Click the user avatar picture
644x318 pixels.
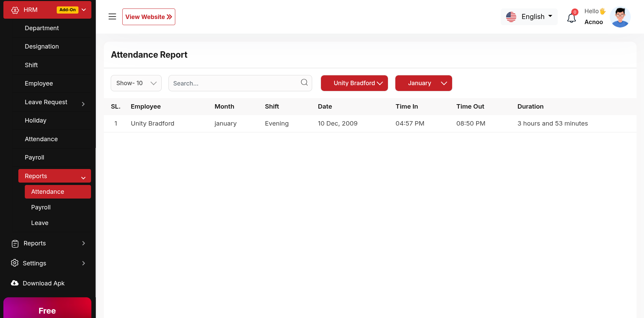pos(620,17)
